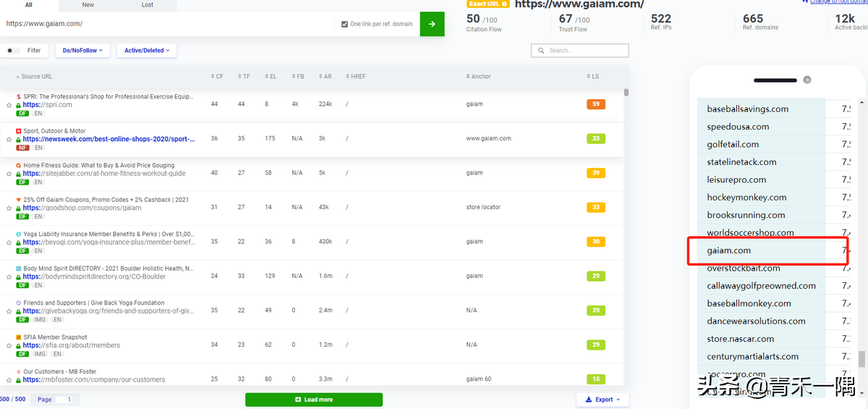
Task: Click the green lock icon beside spri.com
Action: tap(18, 105)
